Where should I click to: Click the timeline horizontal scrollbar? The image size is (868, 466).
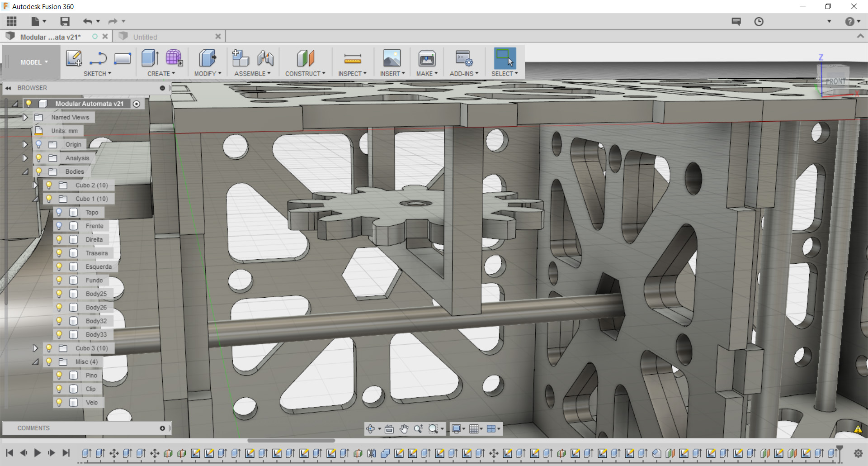291,440
